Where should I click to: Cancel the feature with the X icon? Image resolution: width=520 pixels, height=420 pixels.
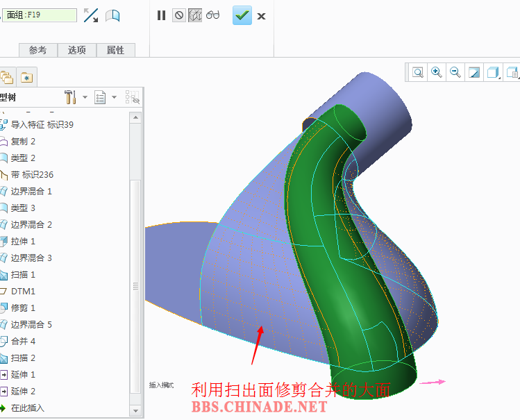pos(262,16)
